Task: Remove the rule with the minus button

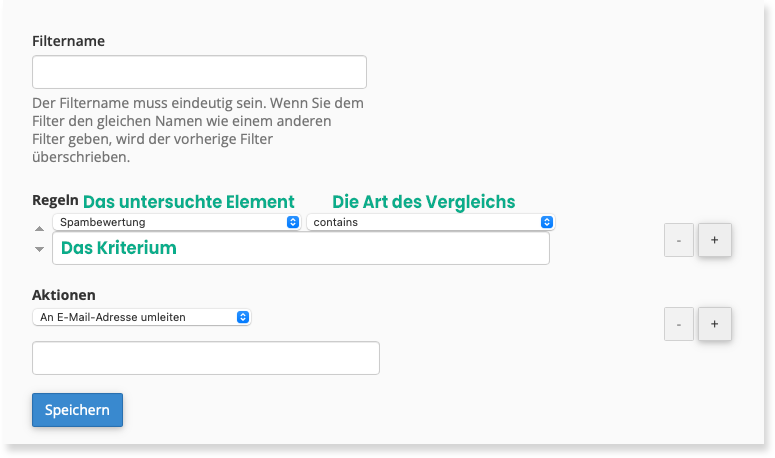Action: click(x=678, y=240)
